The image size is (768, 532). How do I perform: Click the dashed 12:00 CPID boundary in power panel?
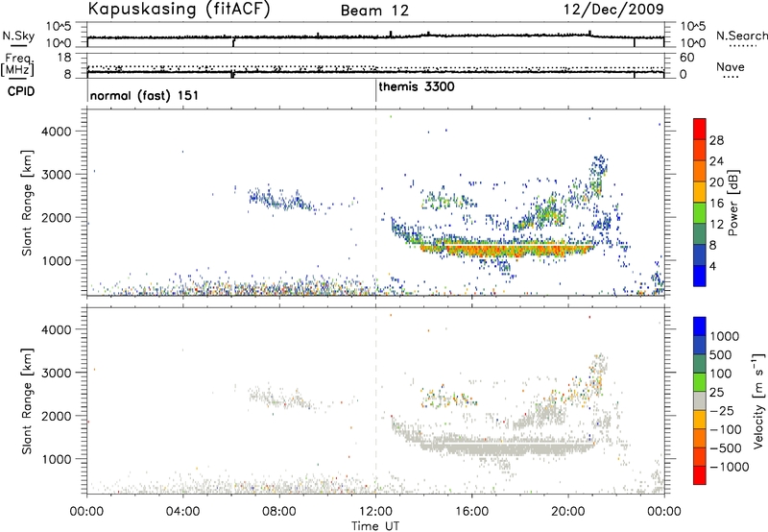375,203
